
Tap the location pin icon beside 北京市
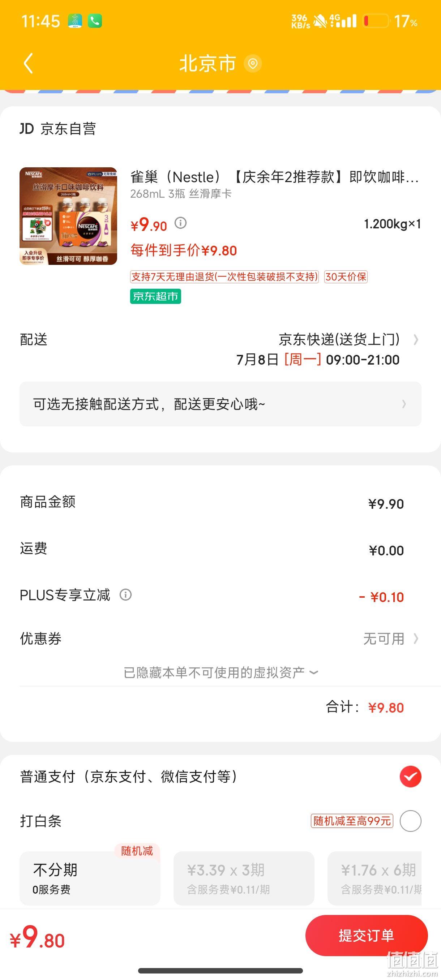point(253,64)
